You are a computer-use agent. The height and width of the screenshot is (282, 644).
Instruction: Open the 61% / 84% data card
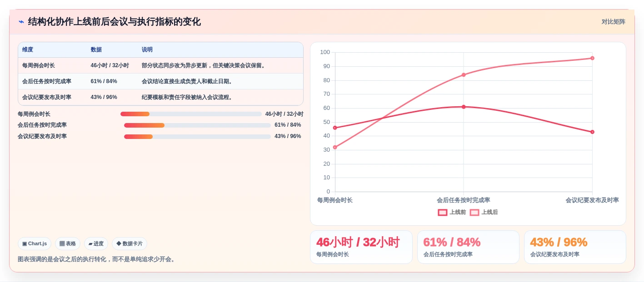pos(468,247)
